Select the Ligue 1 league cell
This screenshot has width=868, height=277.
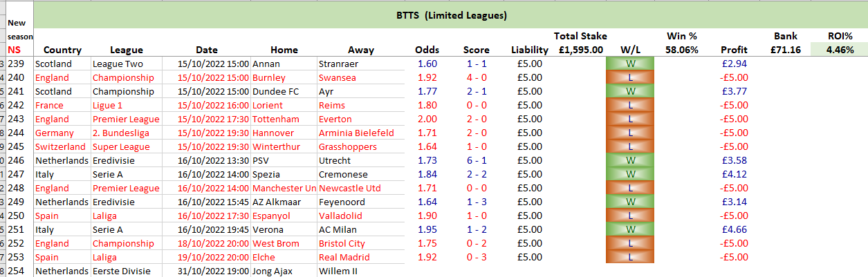(108, 105)
